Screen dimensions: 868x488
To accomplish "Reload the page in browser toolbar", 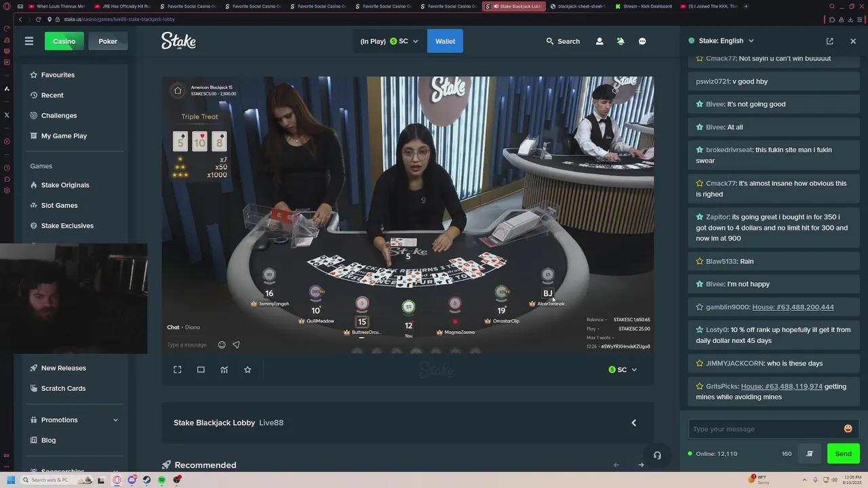I will (x=38, y=20).
